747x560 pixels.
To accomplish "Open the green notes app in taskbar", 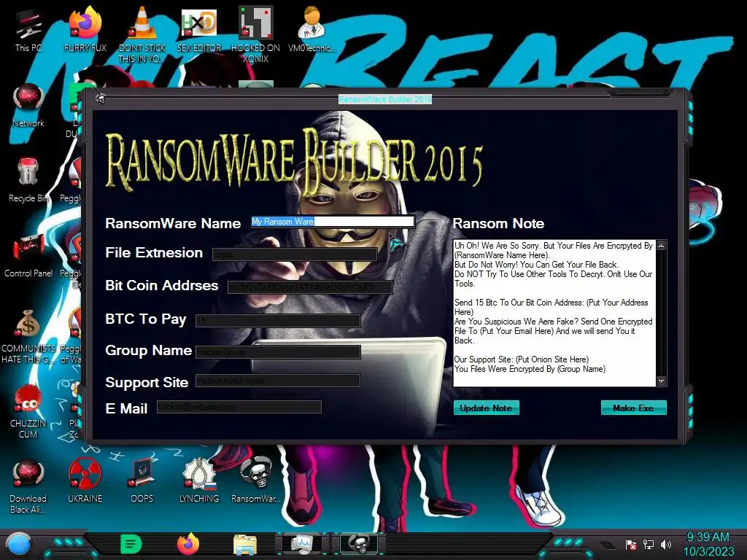I will coord(131,544).
